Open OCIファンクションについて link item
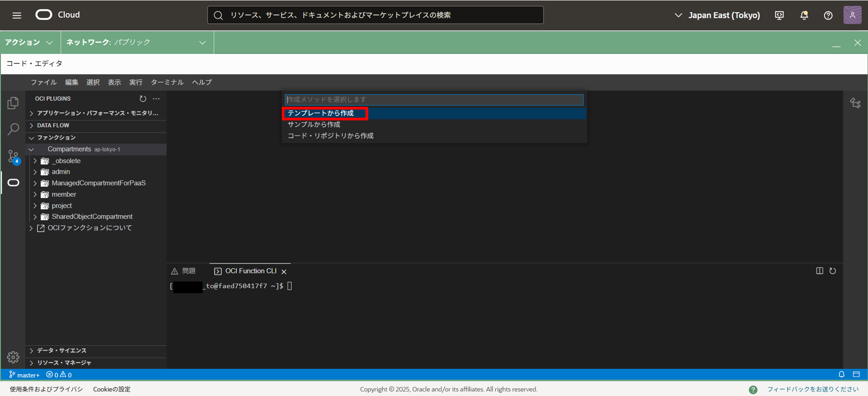The height and width of the screenshot is (396, 868). [x=96, y=228]
